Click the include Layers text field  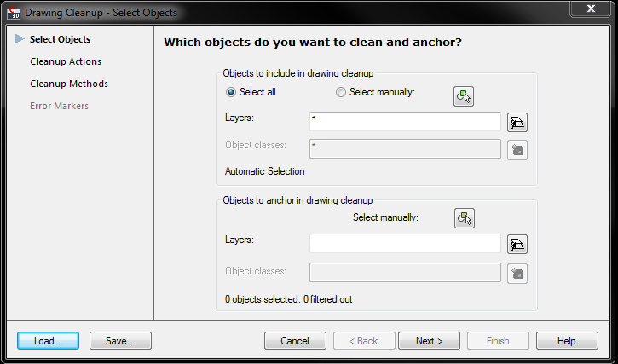pos(405,122)
